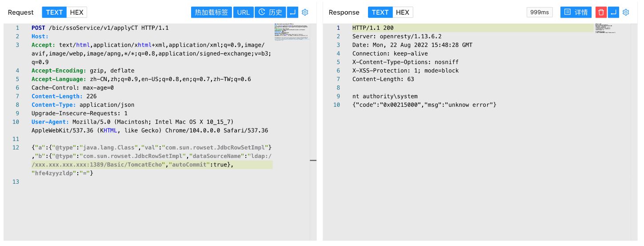This screenshot has width=644, height=246.
Task: Click the 热加载标签 button
Action: point(212,12)
